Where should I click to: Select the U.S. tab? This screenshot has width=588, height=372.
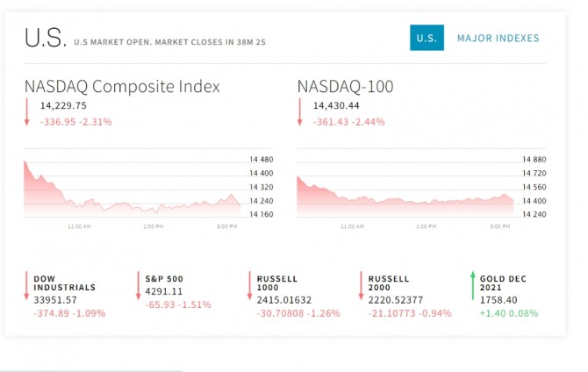tap(427, 39)
